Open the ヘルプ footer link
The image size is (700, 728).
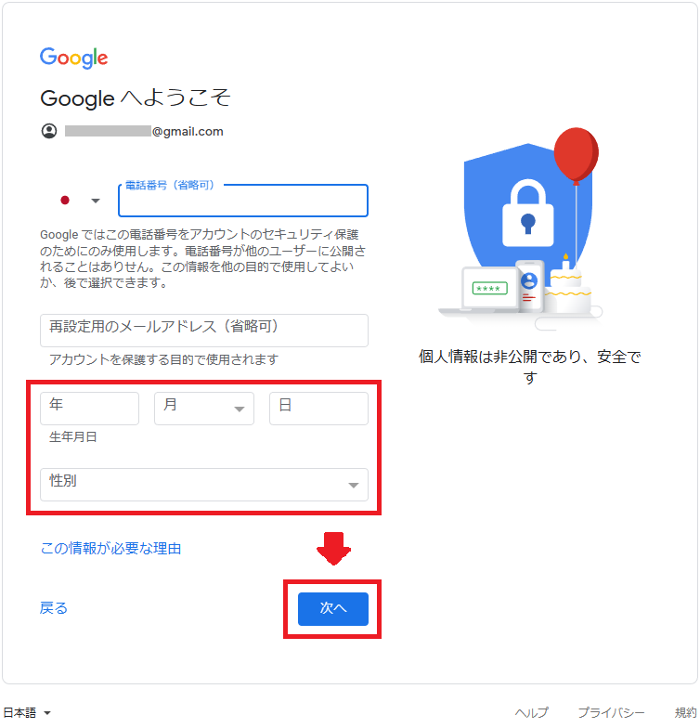point(532,713)
